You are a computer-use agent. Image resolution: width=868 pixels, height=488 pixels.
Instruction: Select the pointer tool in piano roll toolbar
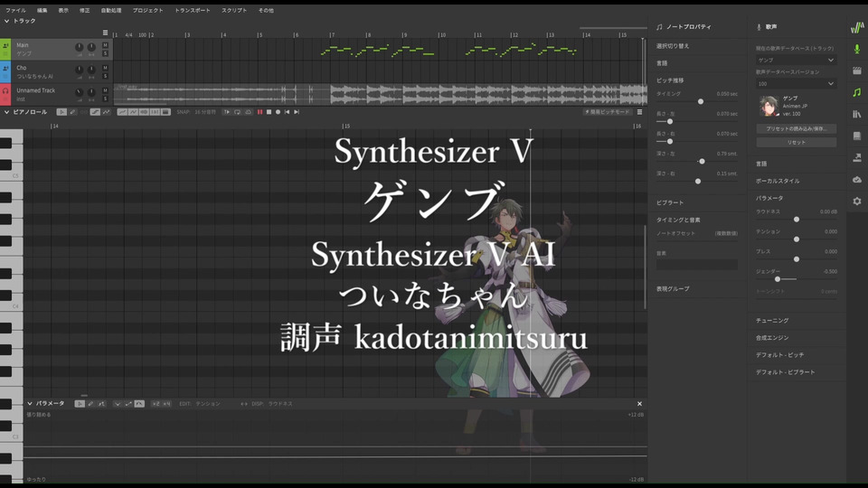pyautogui.click(x=61, y=112)
